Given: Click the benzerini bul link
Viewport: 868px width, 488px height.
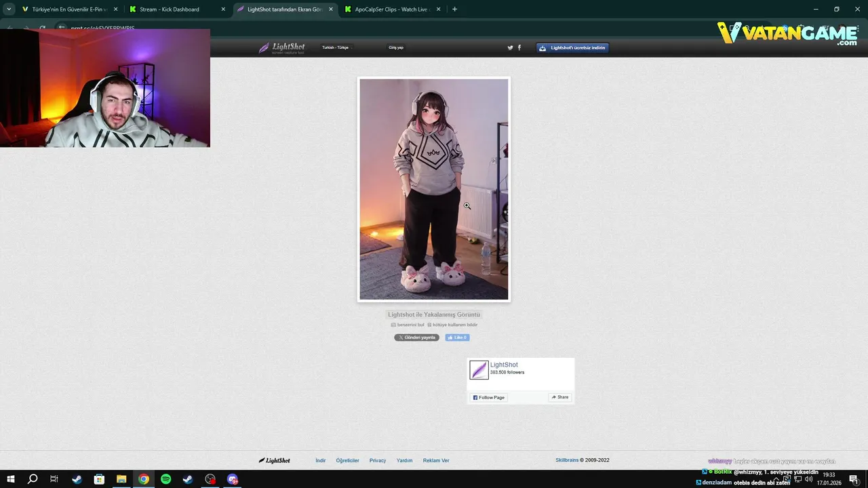Looking at the screenshot, I should coord(408,325).
